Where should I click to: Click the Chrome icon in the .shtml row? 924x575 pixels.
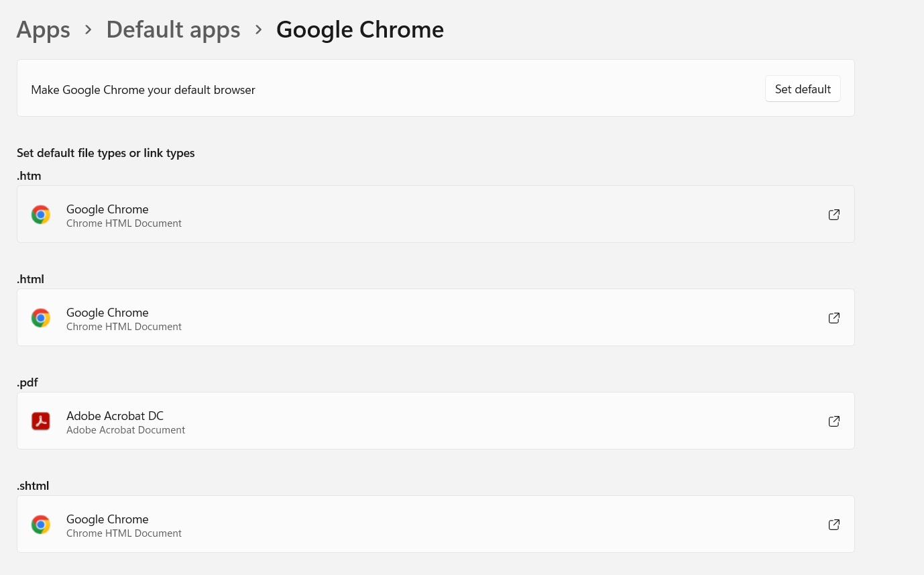41,525
